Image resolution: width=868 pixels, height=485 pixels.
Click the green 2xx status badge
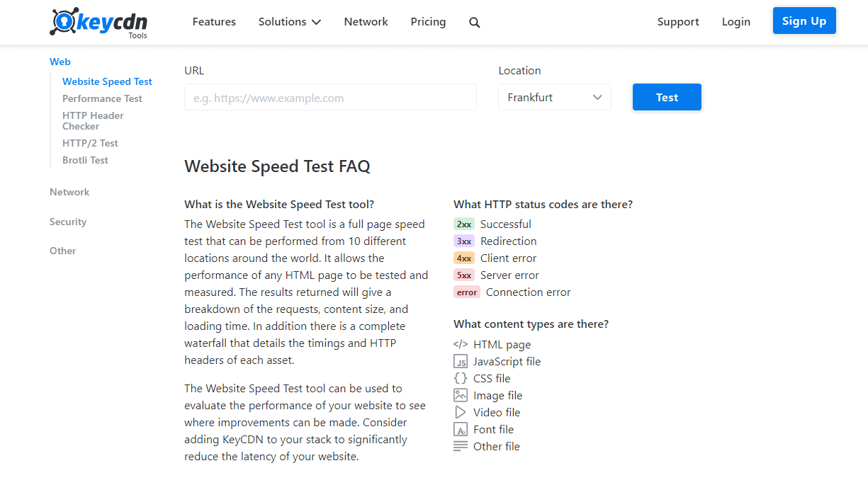pos(464,224)
